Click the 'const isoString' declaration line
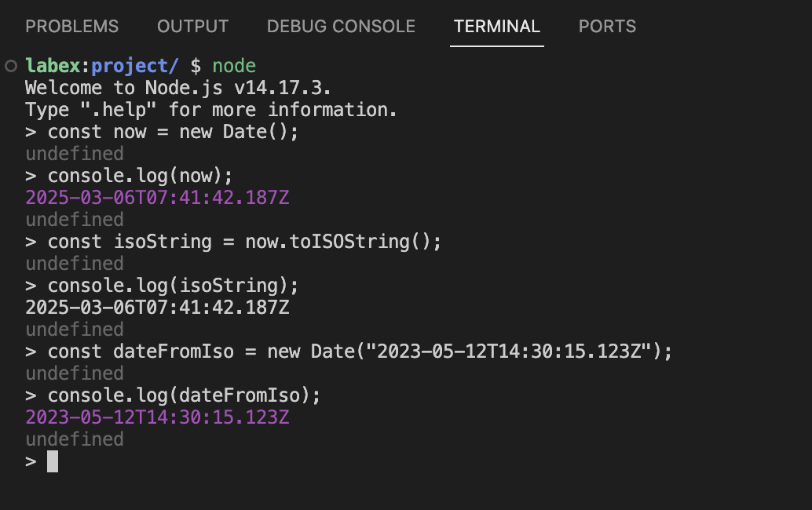Screen dimensions: 812x510 (x=244, y=242)
